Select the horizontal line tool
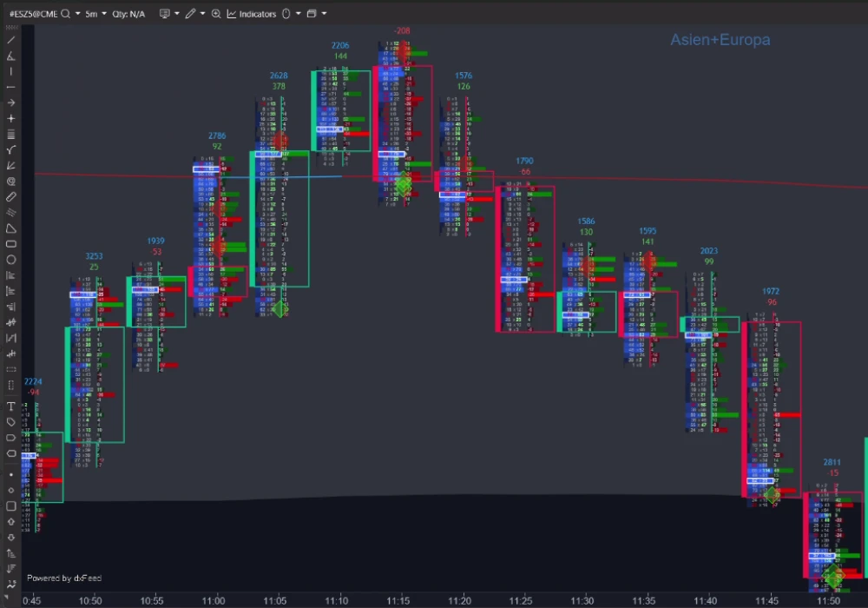This screenshot has height=608, width=868. pos(10,87)
